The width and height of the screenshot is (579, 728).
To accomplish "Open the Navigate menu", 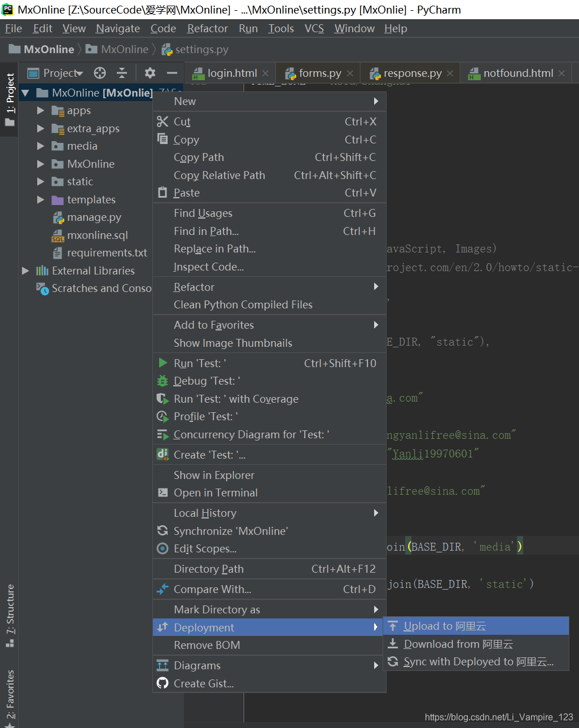I will point(118,28).
